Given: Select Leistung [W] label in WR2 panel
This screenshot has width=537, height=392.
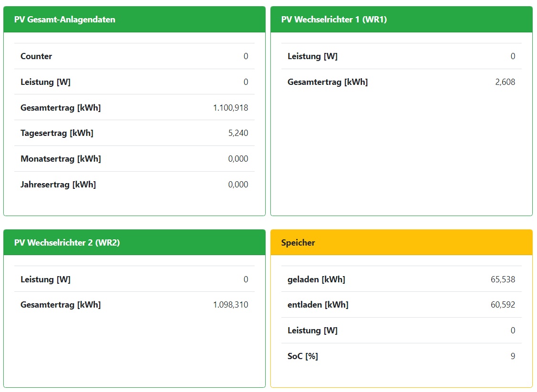Looking at the screenshot, I should coord(45,279).
